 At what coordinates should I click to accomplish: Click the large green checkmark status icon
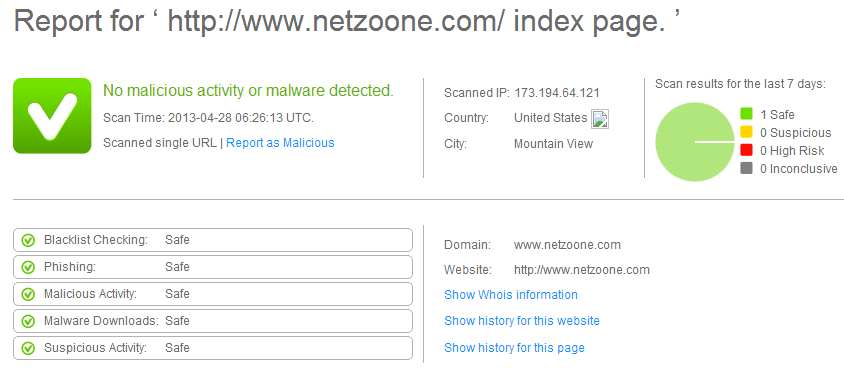tap(52, 116)
